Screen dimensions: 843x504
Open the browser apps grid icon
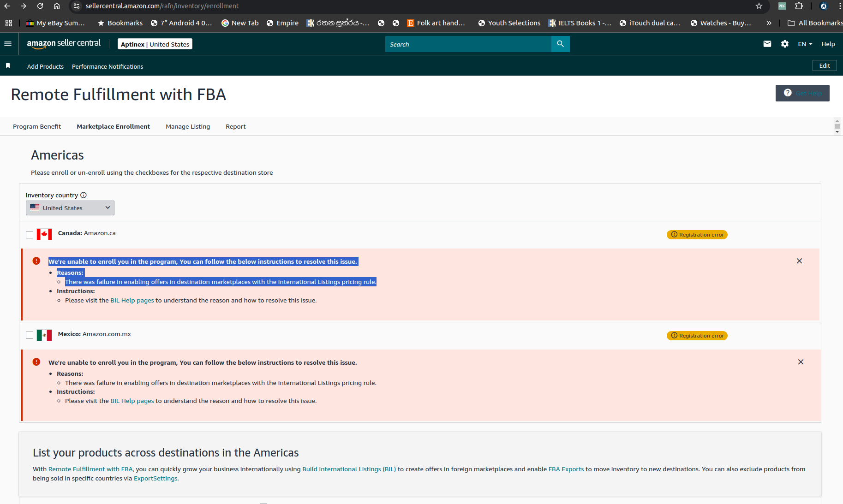pos(8,23)
